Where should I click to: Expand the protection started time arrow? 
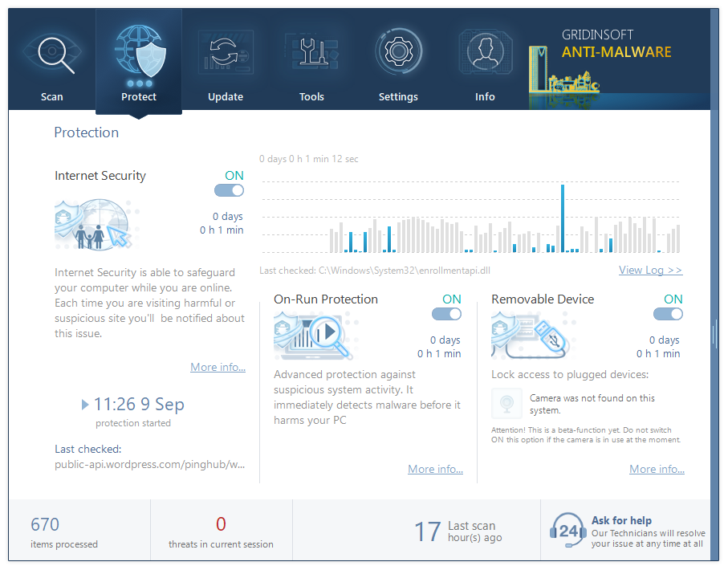(85, 405)
